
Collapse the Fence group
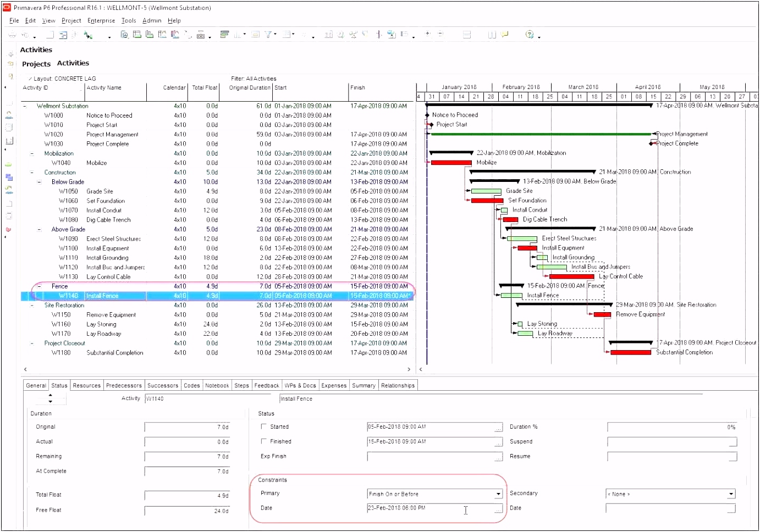39,286
